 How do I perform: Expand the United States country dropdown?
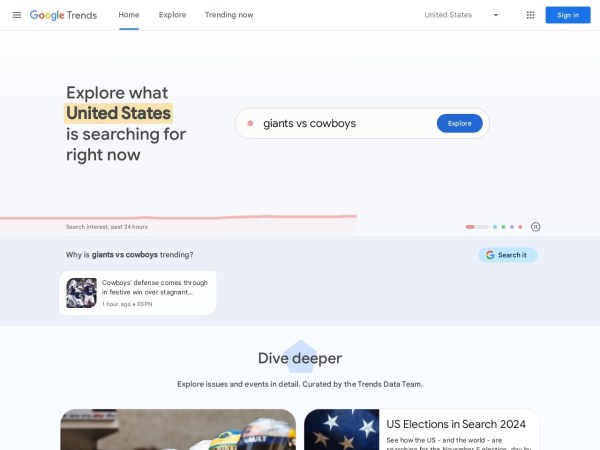461,15
